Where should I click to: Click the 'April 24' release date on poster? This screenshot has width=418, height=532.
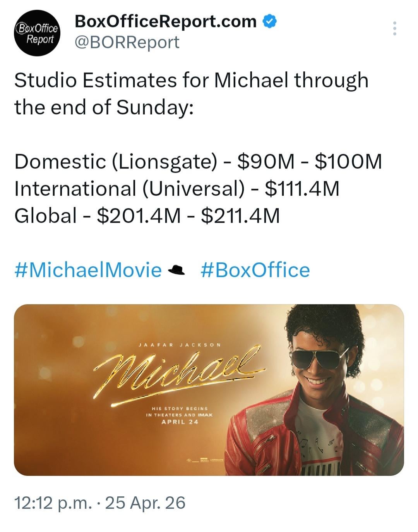tap(180, 422)
